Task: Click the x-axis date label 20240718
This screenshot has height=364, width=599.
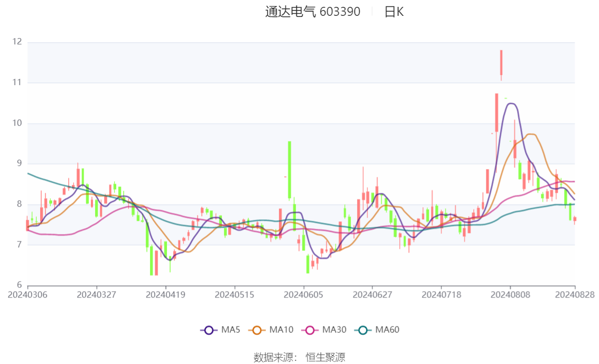Action: (x=441, y=295)
